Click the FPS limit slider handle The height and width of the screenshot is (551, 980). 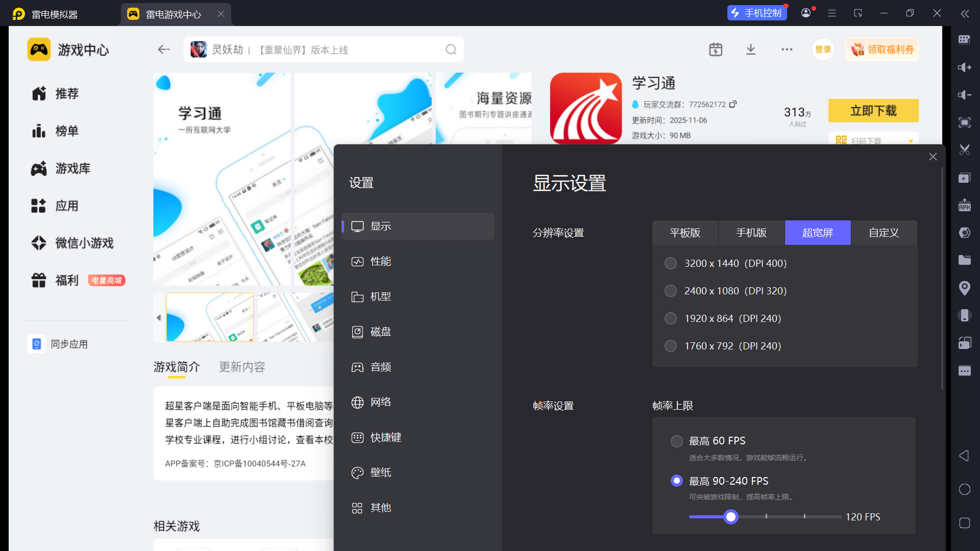(x=731, y=517)
